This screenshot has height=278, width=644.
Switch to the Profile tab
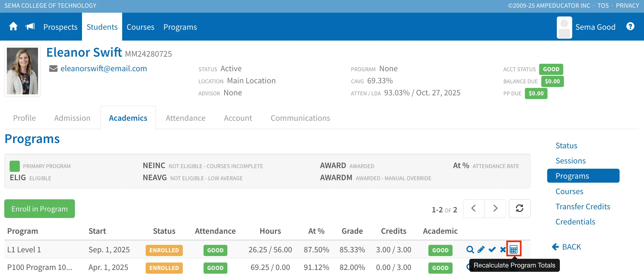(x=24, y=118)
